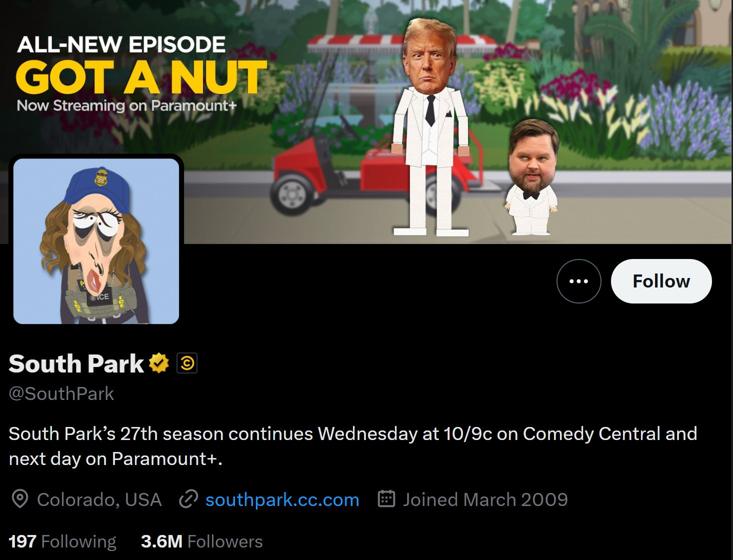The height and width of the screenshot is (560, 733).
Task: Click the Colorado, USA location text
Action: point(99,499)
